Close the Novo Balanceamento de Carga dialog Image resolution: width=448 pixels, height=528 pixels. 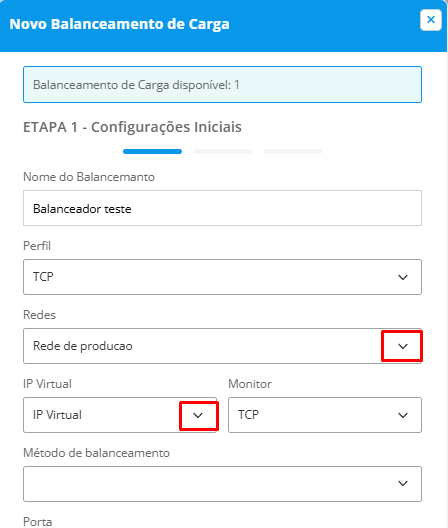pyautogui.click(x=430, y=20)
